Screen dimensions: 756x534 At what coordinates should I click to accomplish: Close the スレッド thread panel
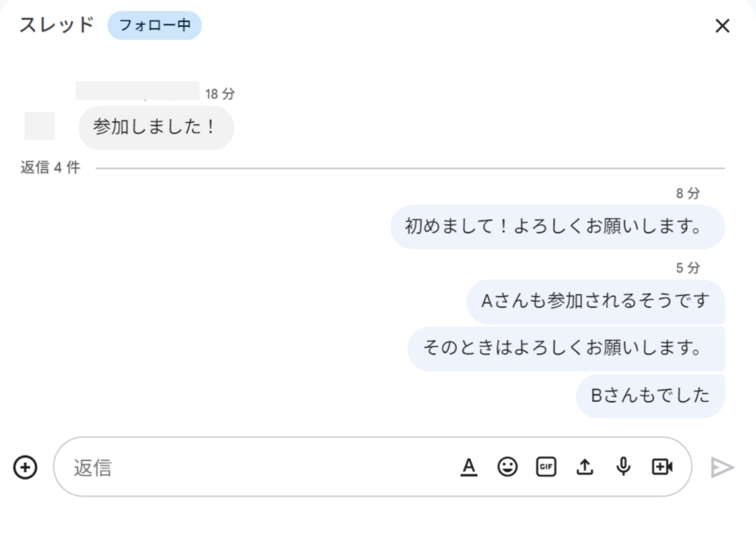click(x=722, y=26)
